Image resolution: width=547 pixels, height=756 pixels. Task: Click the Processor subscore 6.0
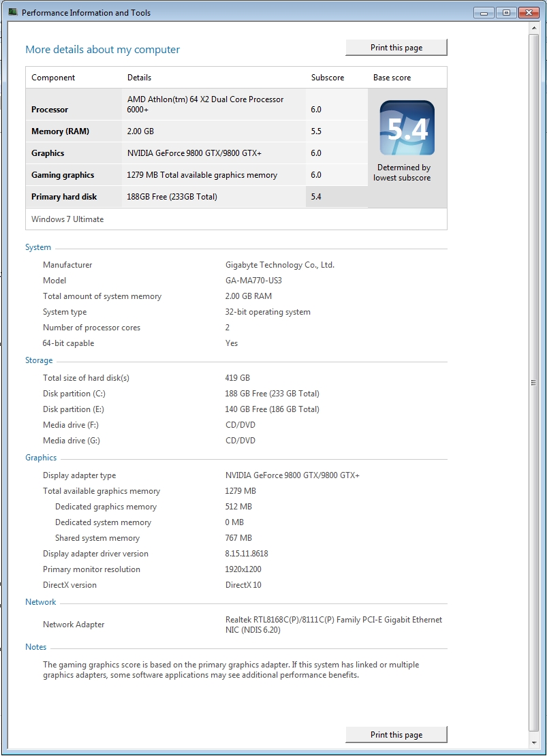point(316,110)
